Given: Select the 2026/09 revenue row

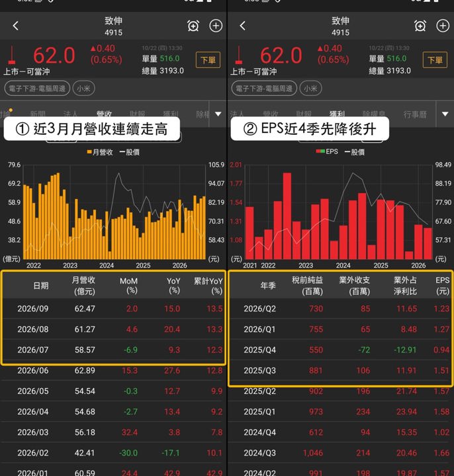Looking at the screenshot, I should [x=113, y=309].
